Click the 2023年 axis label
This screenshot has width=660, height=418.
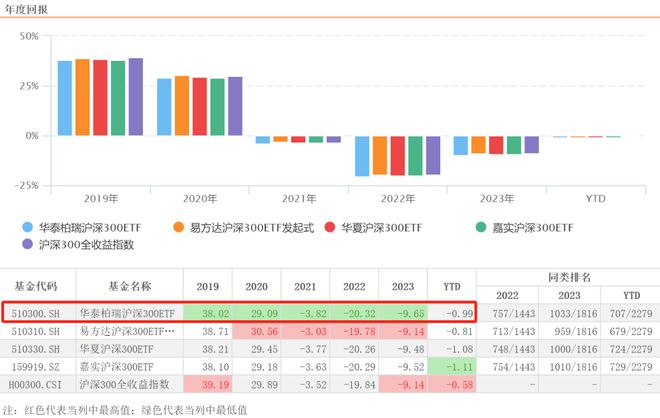coord(497,198)
